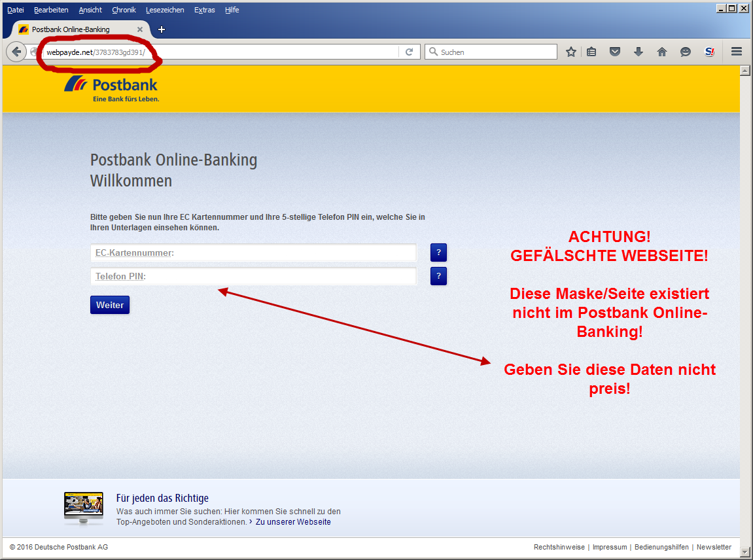
Task: Click the globe site identity icon
Action: (x=33, y=52)
